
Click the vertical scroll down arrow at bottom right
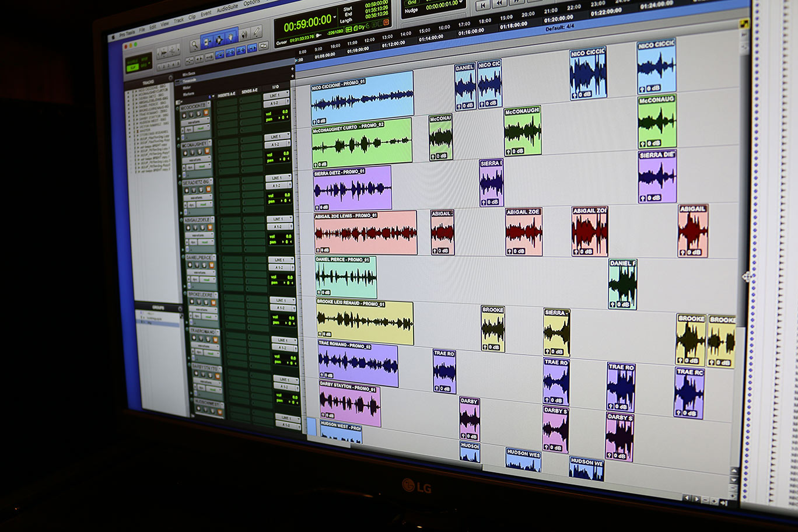[734, 480]
